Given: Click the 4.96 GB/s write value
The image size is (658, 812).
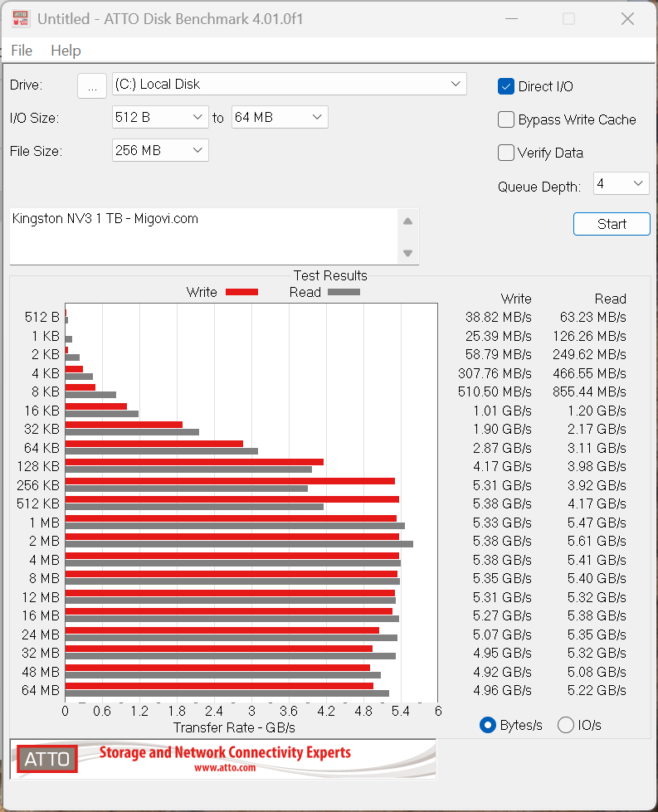Looking at the screenshot, I should [x=502, y=690].
